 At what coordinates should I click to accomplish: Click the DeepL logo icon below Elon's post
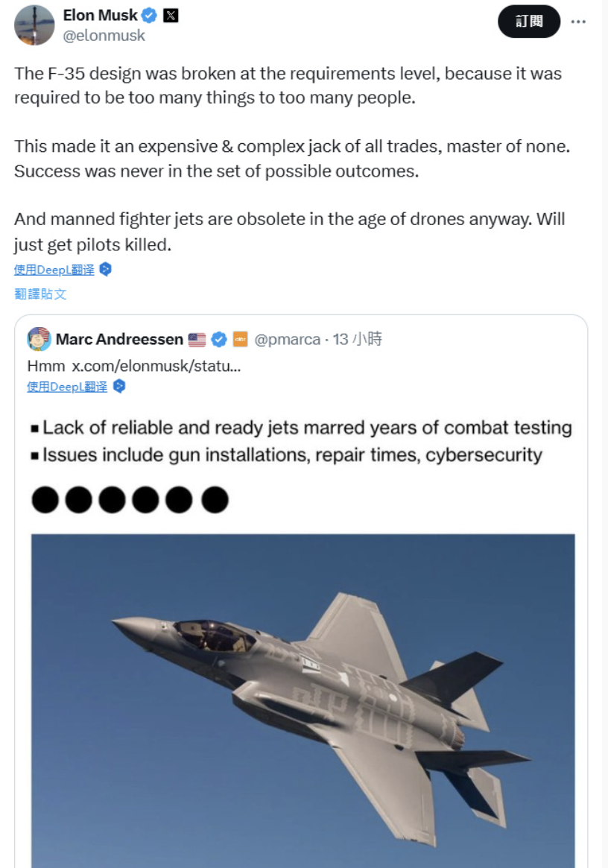pos(105,270)
